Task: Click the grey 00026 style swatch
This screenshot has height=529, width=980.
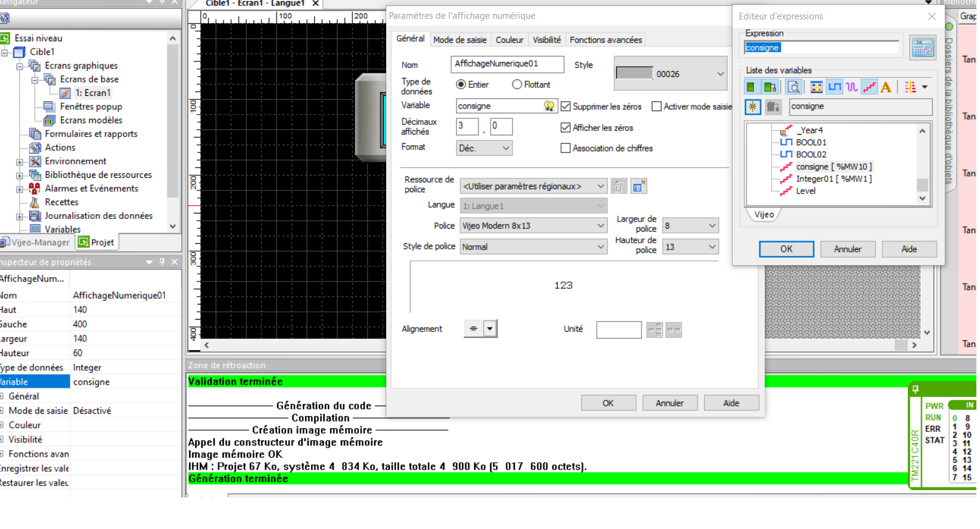Action: (x=634, y=73)
